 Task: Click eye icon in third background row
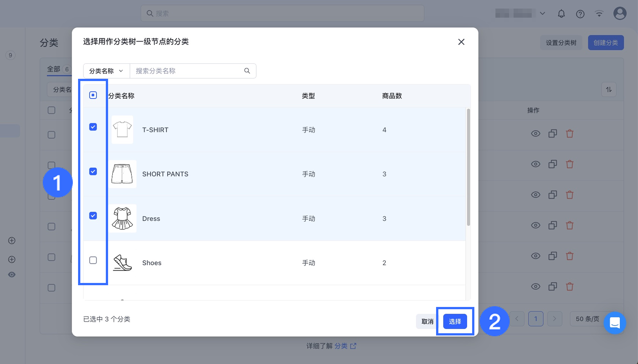(536, 195)
